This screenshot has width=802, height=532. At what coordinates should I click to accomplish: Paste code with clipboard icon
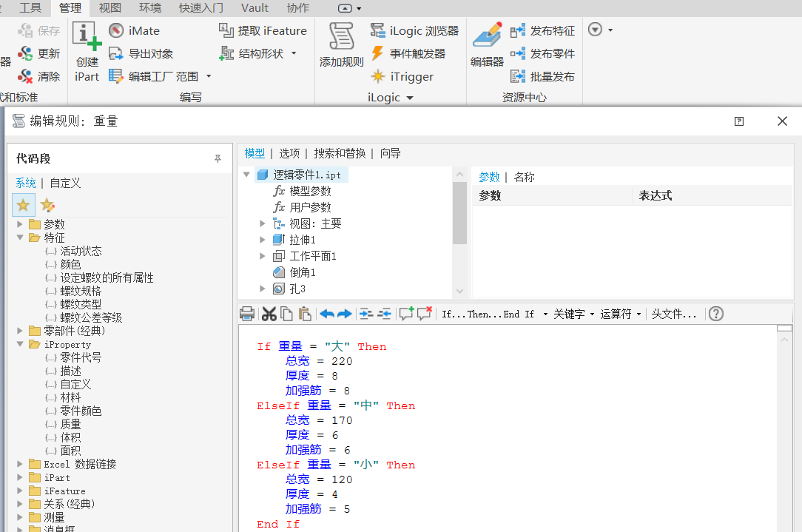tap(305, 314)
